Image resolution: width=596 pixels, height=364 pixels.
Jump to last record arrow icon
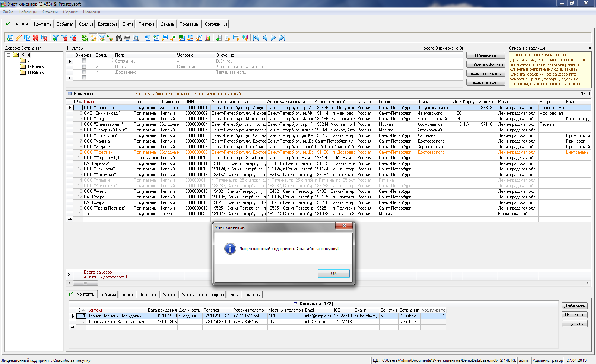point(282,38)
